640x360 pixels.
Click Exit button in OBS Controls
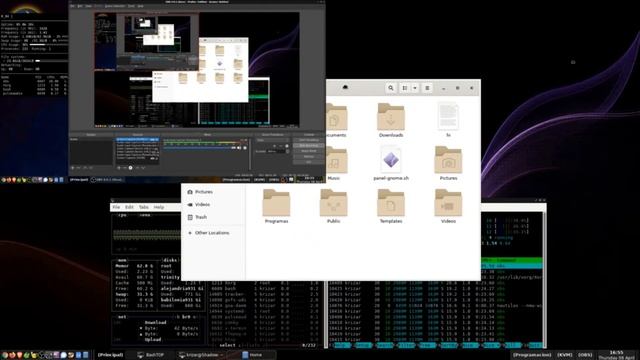309,162
